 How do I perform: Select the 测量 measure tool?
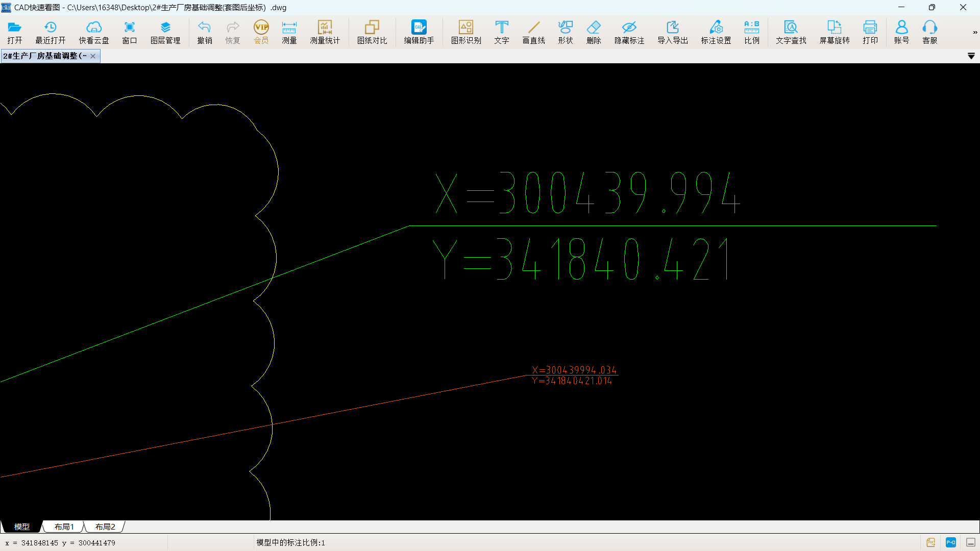[x=289, y=32]
